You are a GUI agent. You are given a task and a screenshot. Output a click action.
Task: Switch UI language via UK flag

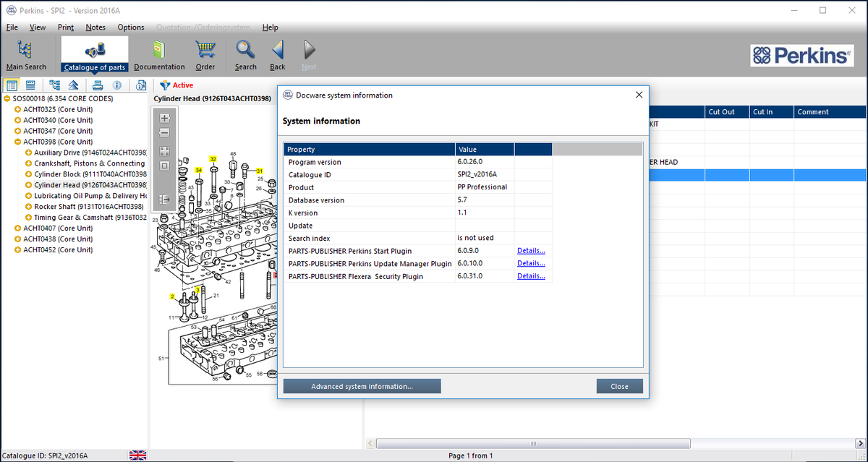pos(137,455)
